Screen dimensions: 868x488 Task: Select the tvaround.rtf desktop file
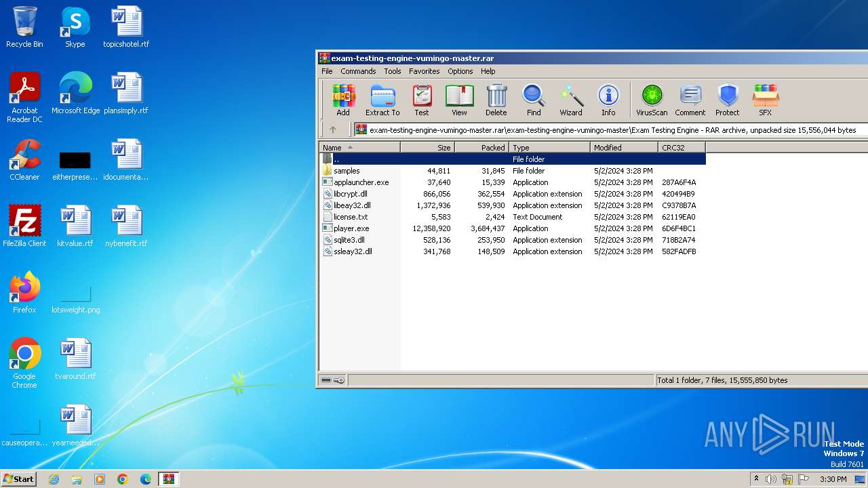coord(75,359)
